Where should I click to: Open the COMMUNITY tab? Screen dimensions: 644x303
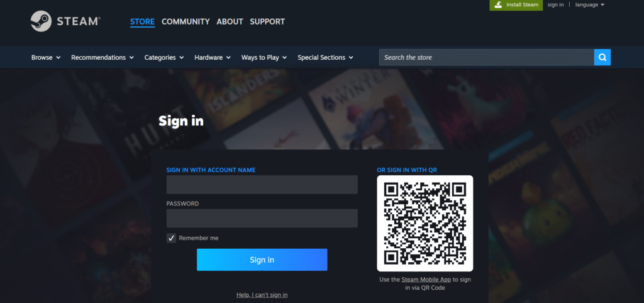coord(186,22)
